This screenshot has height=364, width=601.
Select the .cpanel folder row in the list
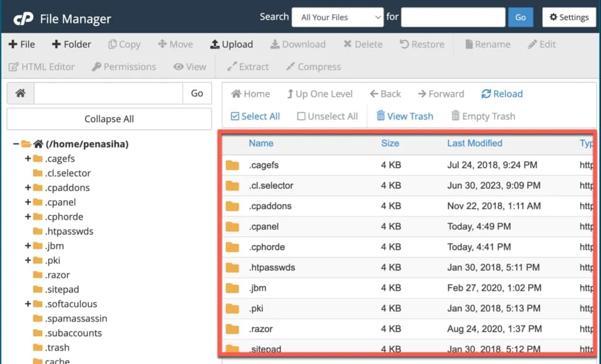[x=264, y=226]
